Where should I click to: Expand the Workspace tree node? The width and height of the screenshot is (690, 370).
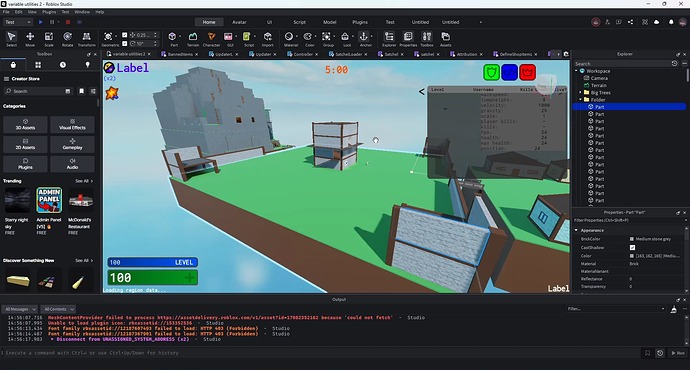point(576,71)
